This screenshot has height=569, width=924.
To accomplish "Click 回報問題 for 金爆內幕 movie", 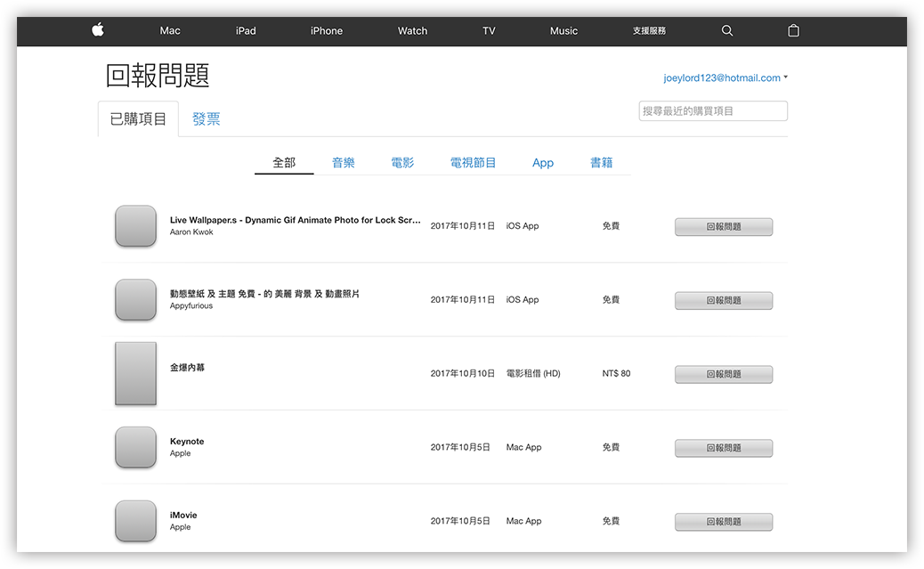I will coord(724,374).
